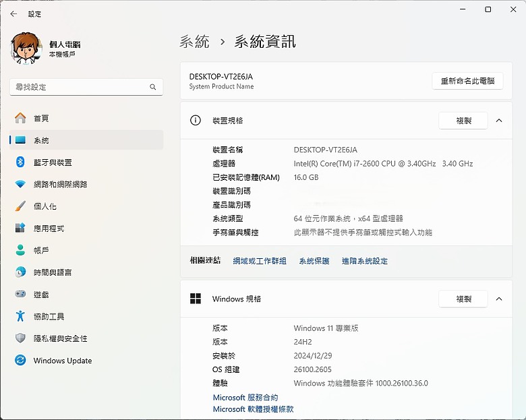This screenshot has height=420, width=526.
Task: Open 個人化 paintbrush icon
Action: point(20,206)
